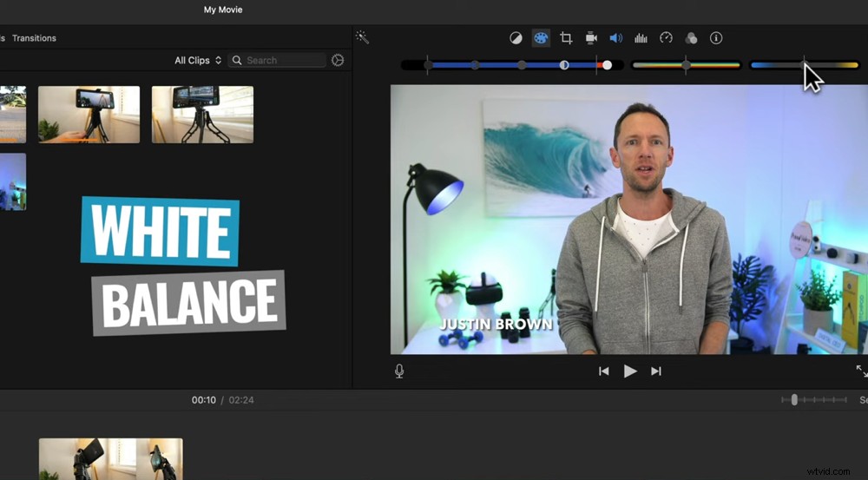The image size is (868, 480).
Task: Open the Speed speedometer tool
Action: [666, 38]
